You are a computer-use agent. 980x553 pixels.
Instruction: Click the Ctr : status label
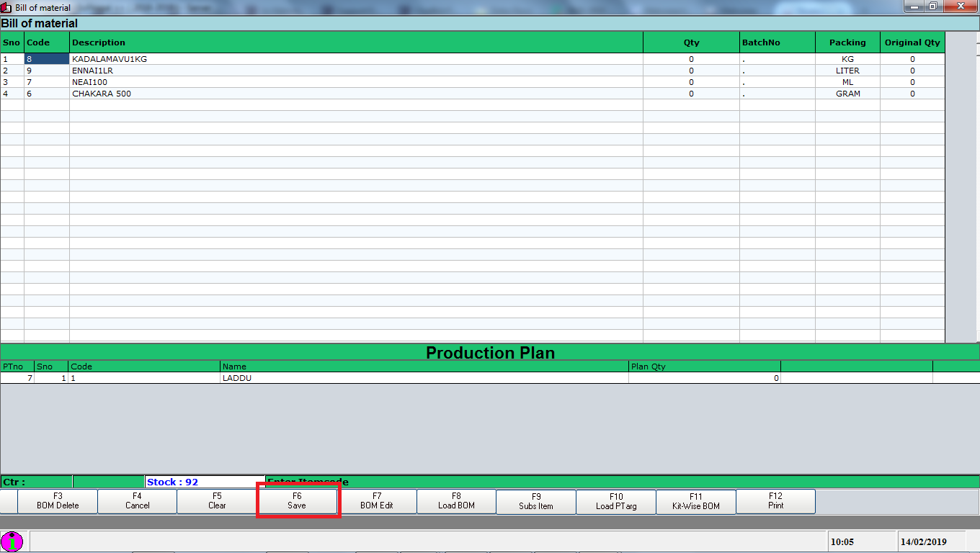point(36,482)
